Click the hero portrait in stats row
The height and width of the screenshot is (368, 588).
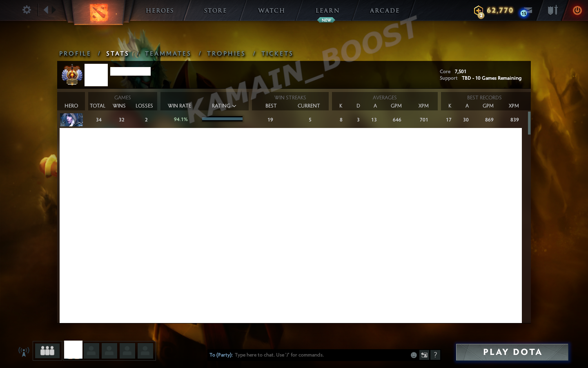click(x=71, y=120)
